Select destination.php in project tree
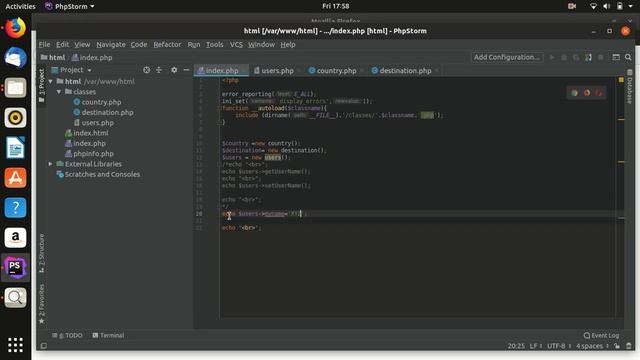This screenshot has width=640, height=360. 107,113
